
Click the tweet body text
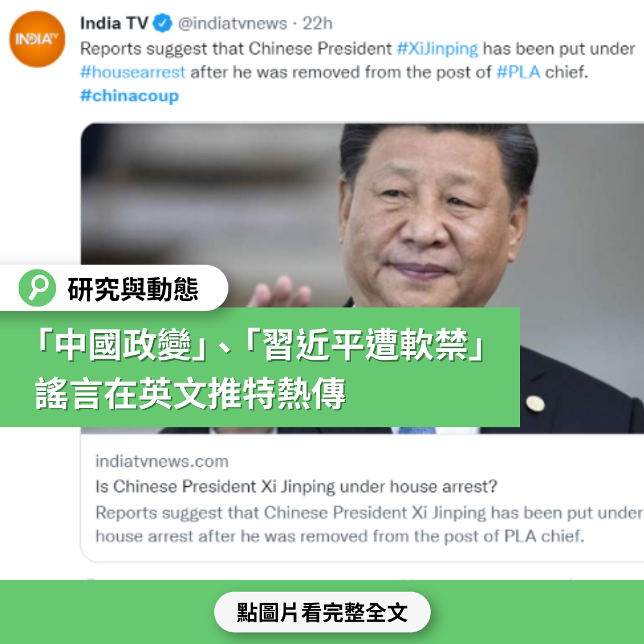pyautogui.click(x=357, y=72)
